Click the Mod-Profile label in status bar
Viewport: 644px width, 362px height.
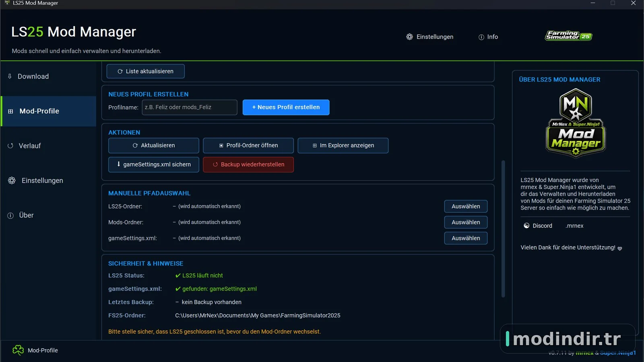tap(43, 350)
